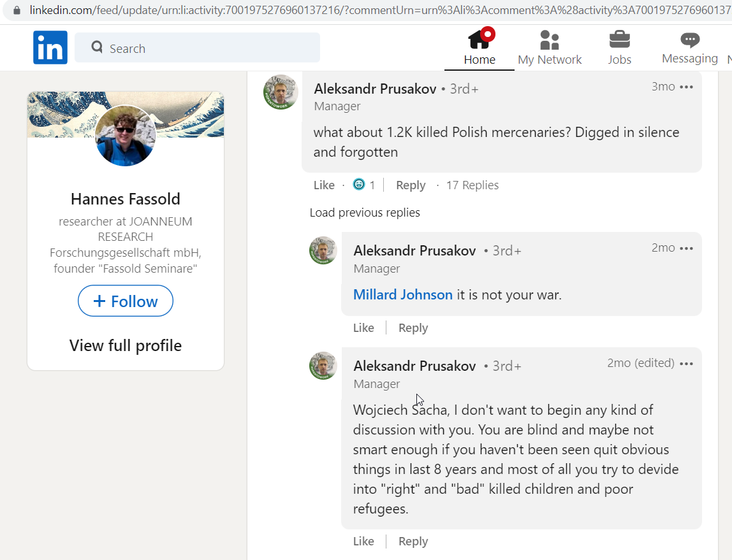Reply to the 'Wojciech Sacha' comment
732x560 pixels.
point(413,542)
